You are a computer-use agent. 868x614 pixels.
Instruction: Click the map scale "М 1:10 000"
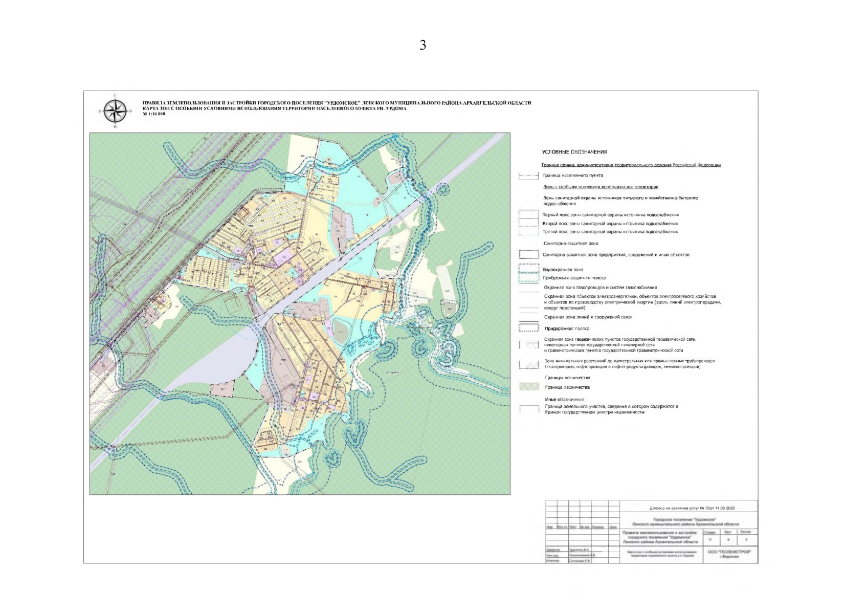(154, 114)
